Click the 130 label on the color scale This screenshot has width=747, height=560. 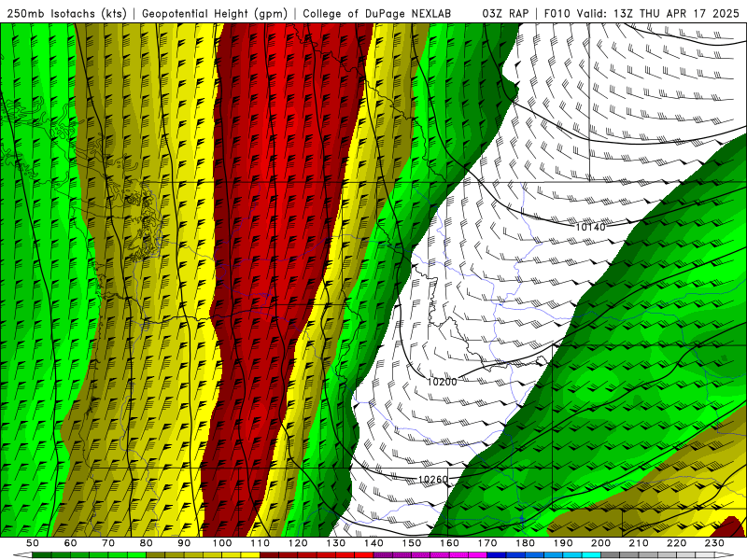pyautogui.click(x=336, y=543)
